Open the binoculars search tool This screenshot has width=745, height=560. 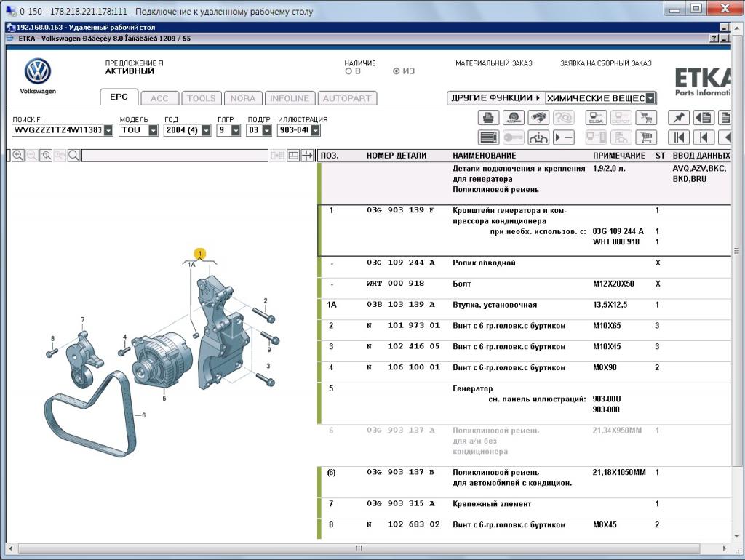538,117
